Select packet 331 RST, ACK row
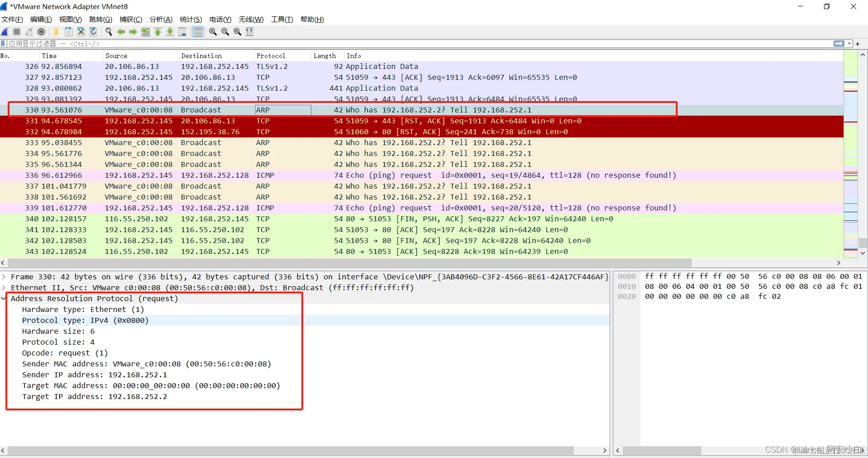The width and height of the screenshot is (868, 458). click(422, 121)
